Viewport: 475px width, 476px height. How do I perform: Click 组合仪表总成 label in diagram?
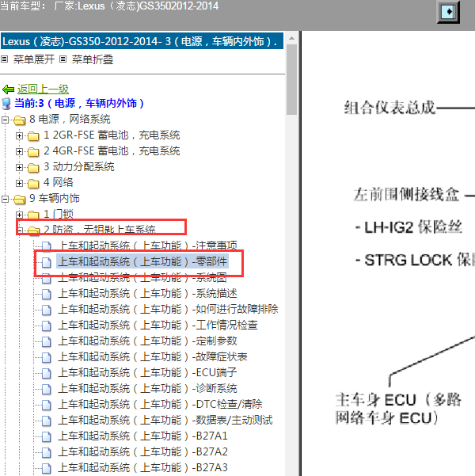tap(389, 108)
